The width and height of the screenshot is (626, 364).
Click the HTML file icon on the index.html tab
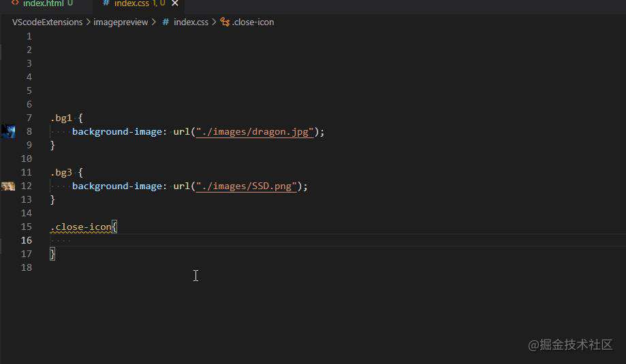point(15,3)
